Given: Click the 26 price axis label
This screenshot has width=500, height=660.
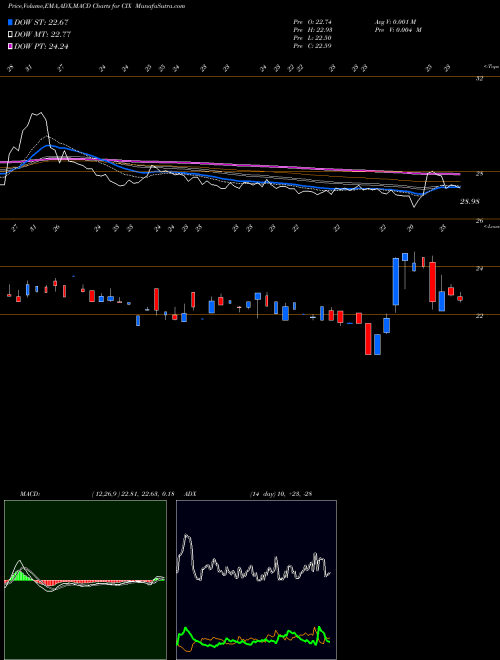Looking at the screenshot, I should tap(479, 221).
